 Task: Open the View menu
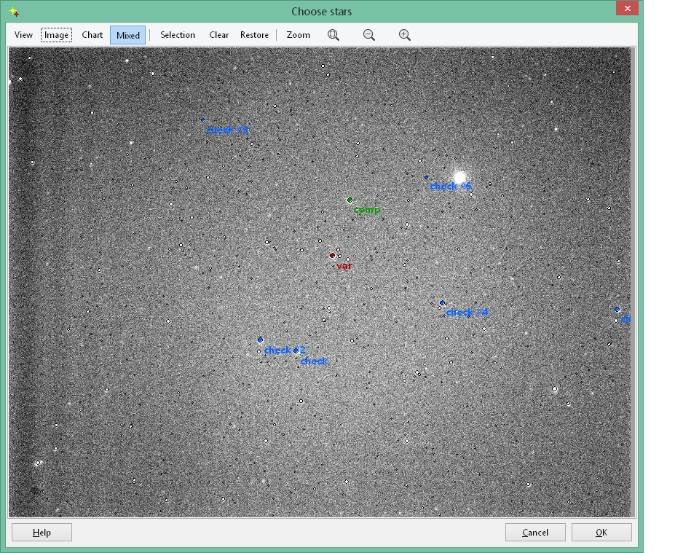tap(23, 35)
